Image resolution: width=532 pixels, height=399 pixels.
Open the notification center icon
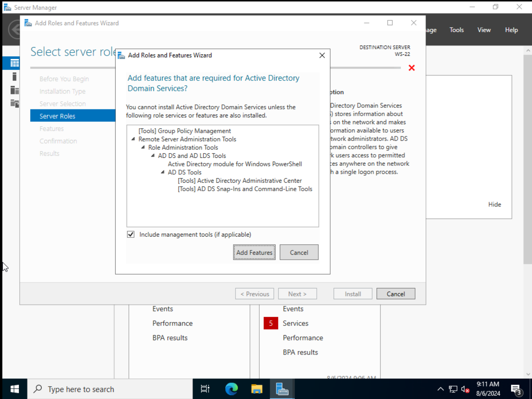point(516,390)
